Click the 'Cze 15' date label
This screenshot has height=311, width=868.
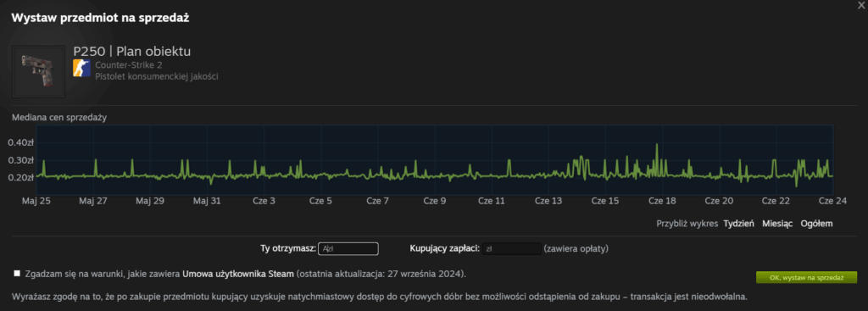[605, 201]
